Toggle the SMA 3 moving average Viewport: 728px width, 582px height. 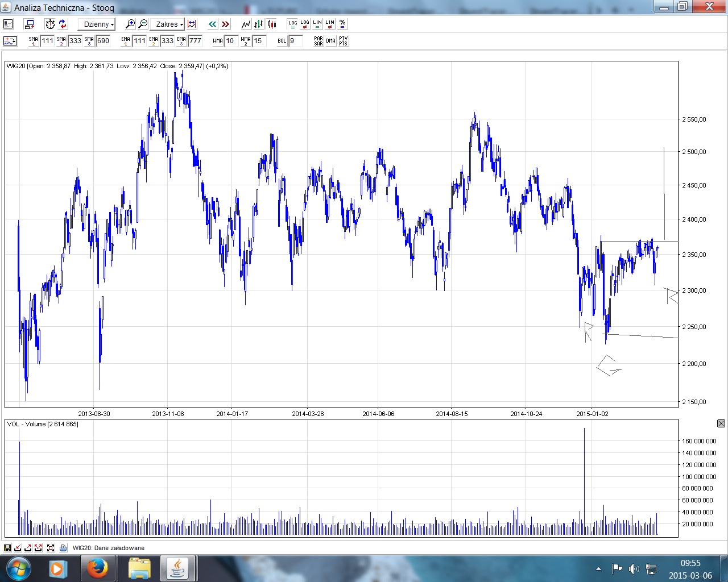coord(89,41)
